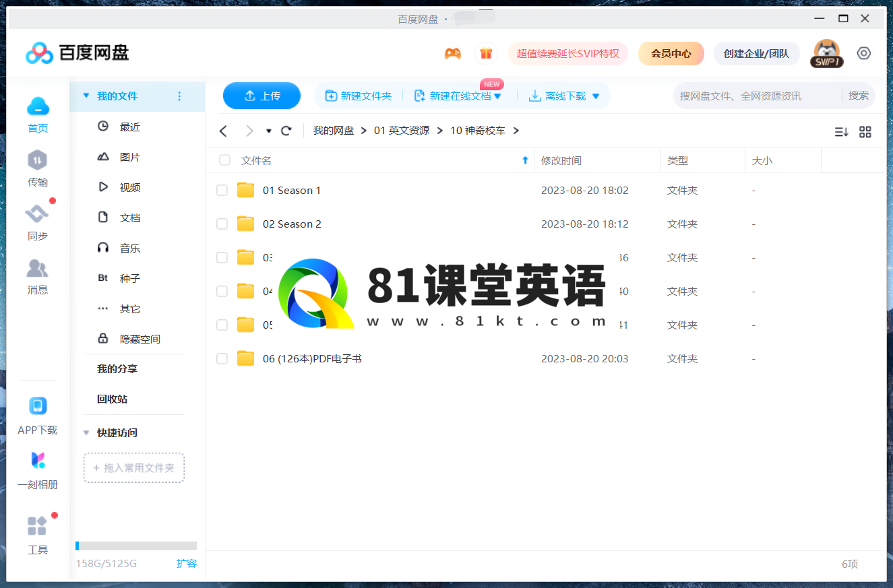Toggle the select-all checkbox in header row

click(x=224, y=160)
